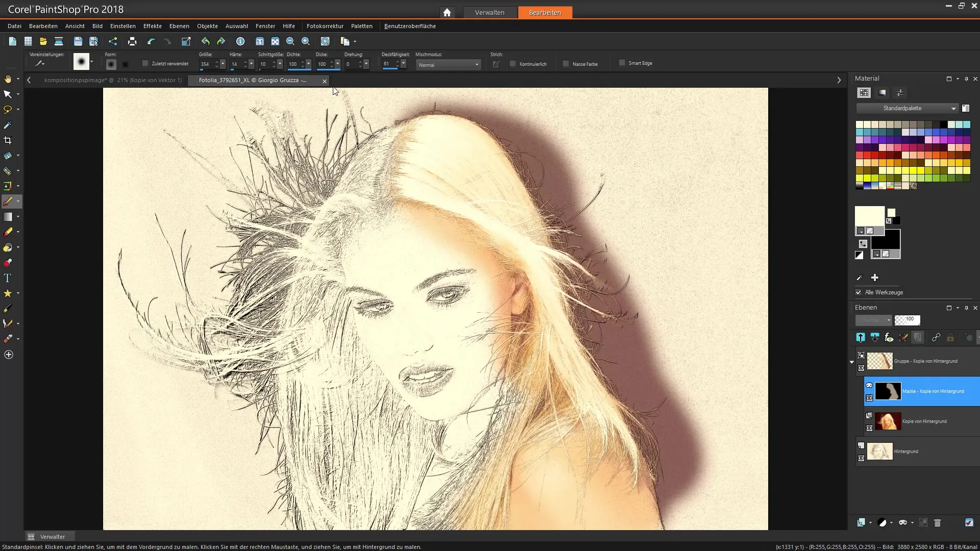This screenshot has width=980, height=551.
Task: Go to the Home screen icon
Action: point(447,12)
